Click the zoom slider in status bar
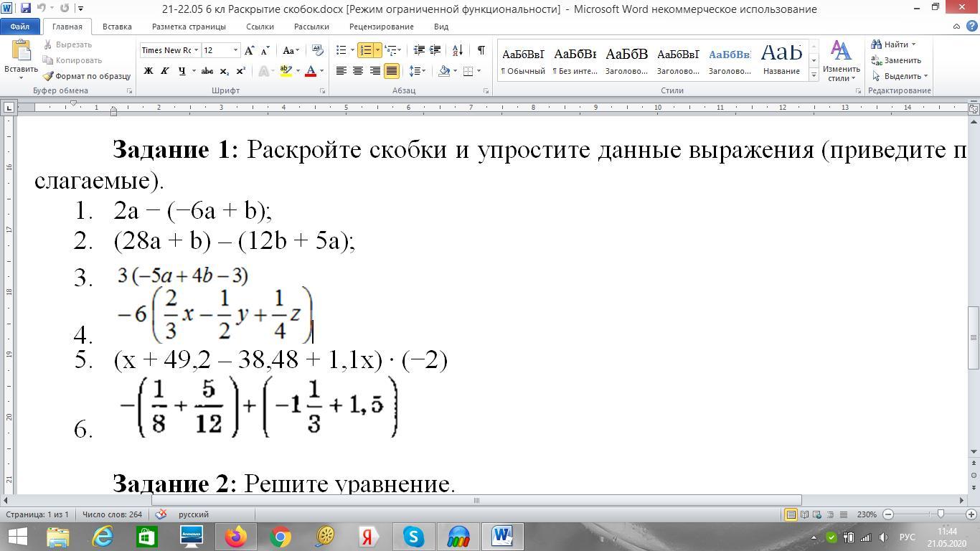 pyautogui.click(x=940, y=514)
